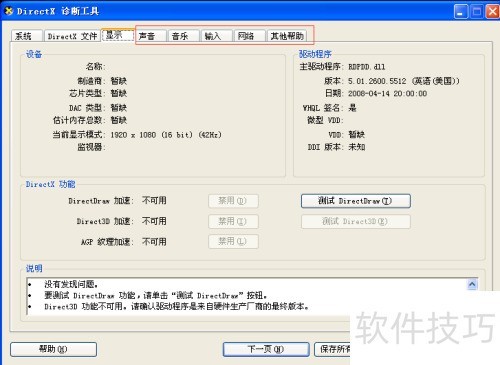
Task: Click the DirectX title bar icon
Action: 9,11
